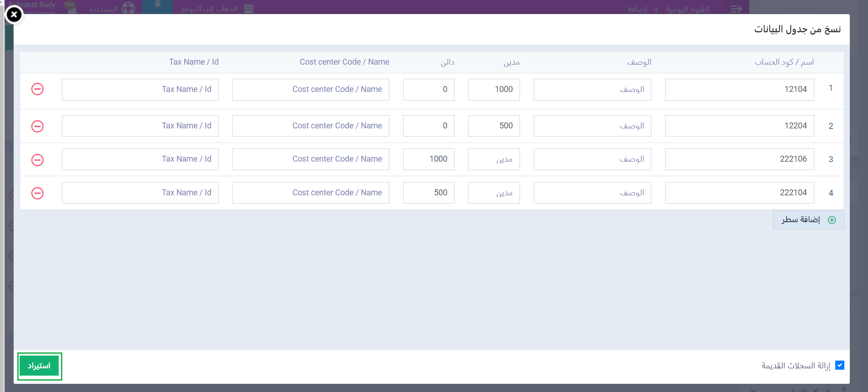This screenshot has width=868, height=392.
Task: Delete row 2 using its minus icon
Action: tap(37, 126)
